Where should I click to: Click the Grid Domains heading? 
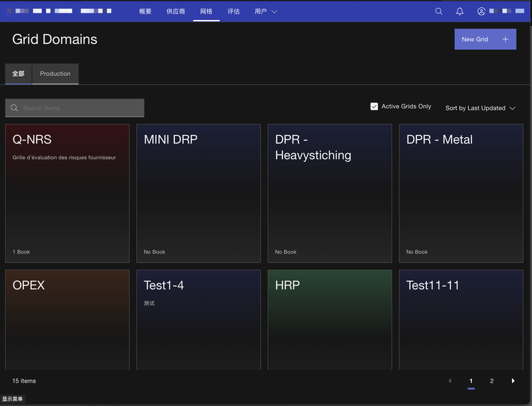55,39
